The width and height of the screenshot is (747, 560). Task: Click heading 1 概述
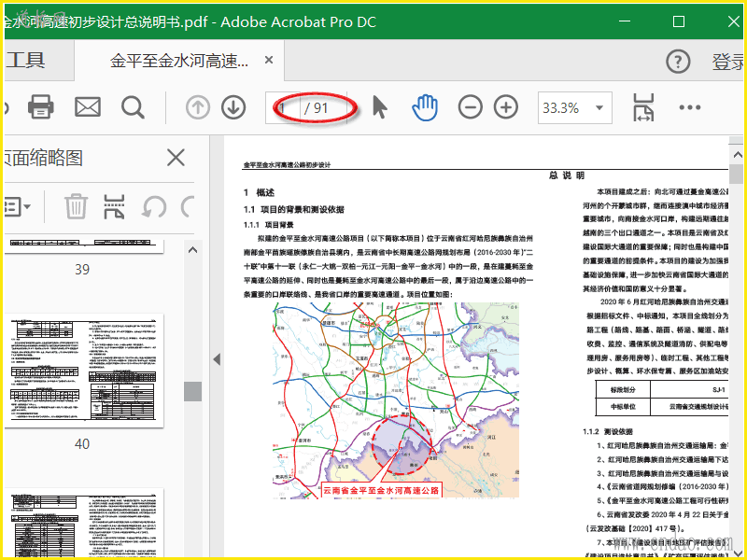[x=260, y=193]
